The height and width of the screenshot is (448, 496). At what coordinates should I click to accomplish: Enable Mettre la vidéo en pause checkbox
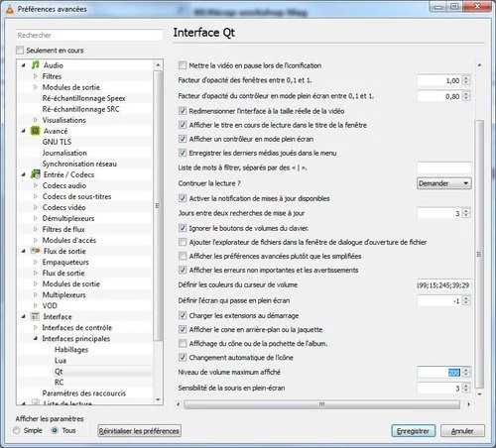coord(183,65)
